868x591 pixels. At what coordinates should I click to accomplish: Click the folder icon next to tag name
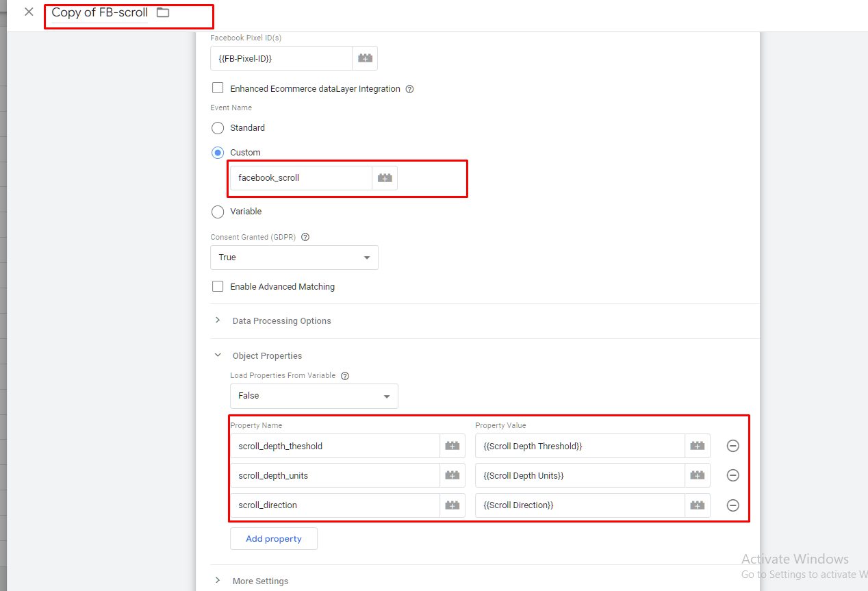point(163,13)
